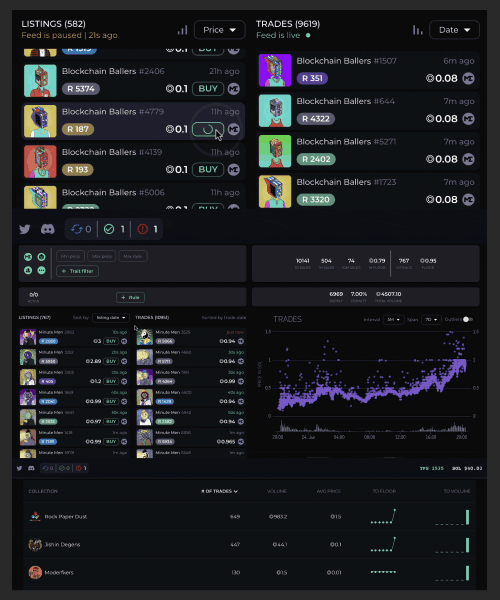Click small red failed icon in lower status bar
This screenshot has height=600, width=500.
pyautogui.click(x=78, y=468)
